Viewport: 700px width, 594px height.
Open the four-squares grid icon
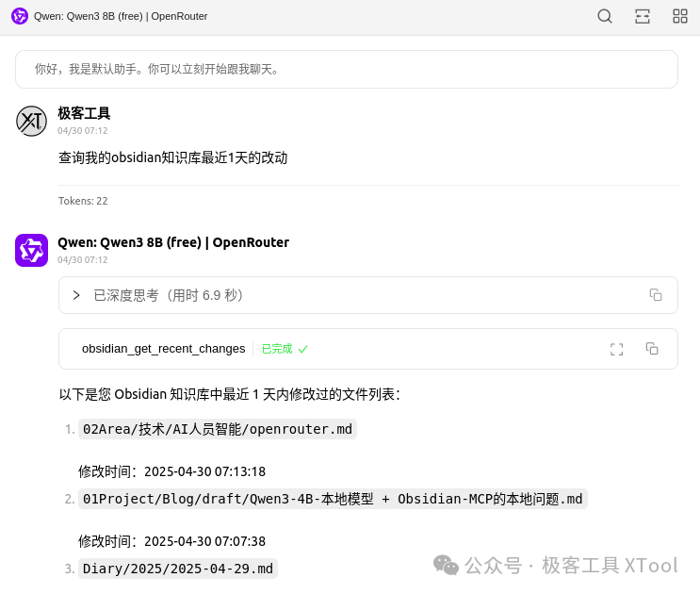click(680, 16)
